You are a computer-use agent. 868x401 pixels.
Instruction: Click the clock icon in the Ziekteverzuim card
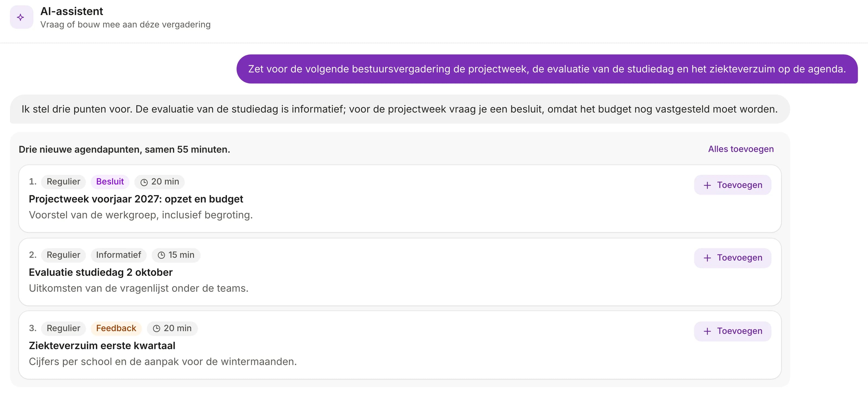click(157, 329)
